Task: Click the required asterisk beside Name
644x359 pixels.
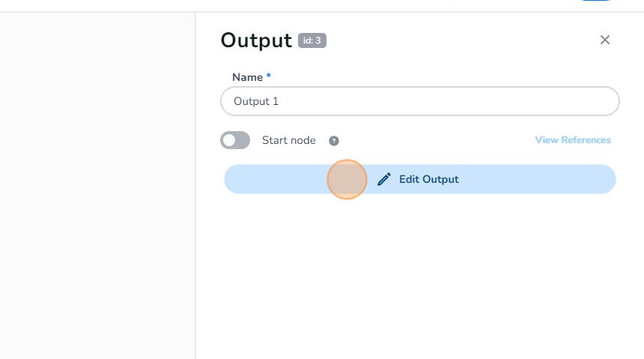Action: point(269,77)
